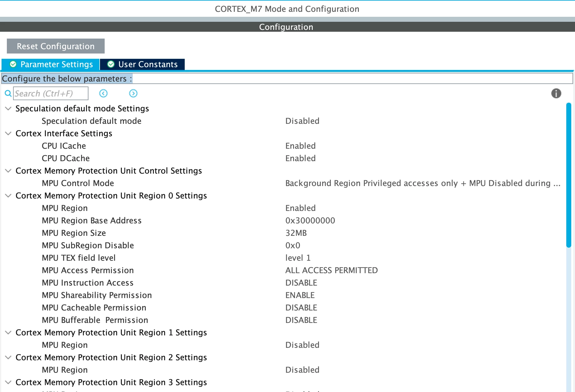Click the Reset Configuration button
This screenshot has width=575, height=392.
coord(56,46)
